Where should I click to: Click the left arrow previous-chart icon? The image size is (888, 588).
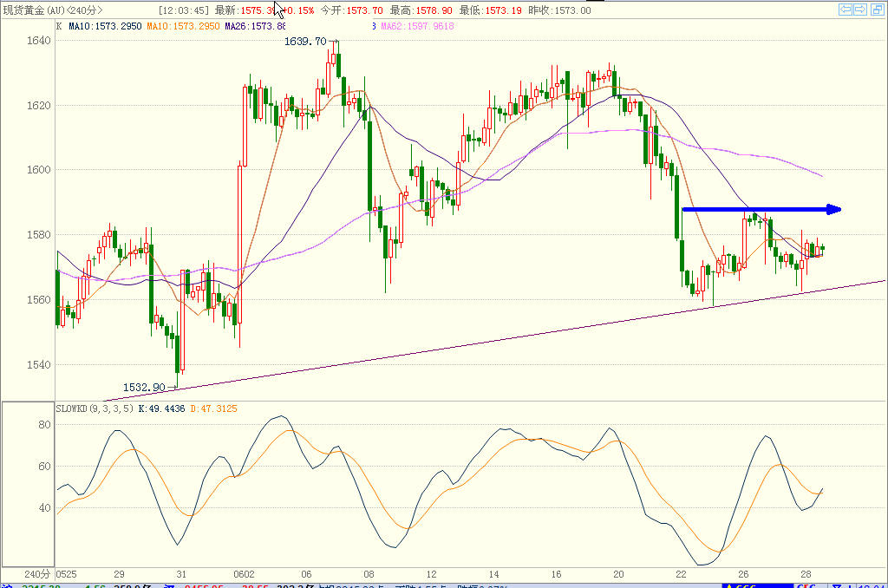[x=845, y=10]
